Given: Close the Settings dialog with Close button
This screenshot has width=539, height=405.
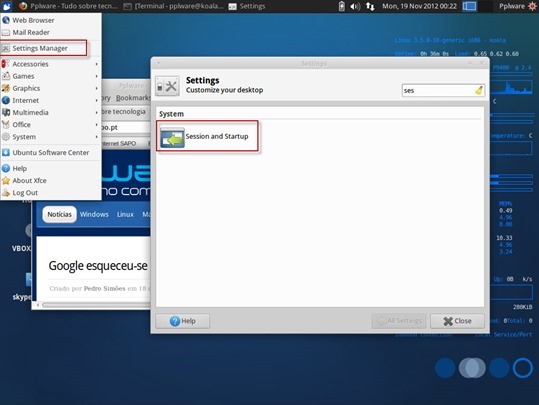Looking at the screenshot, I should [x=457, y=321].
